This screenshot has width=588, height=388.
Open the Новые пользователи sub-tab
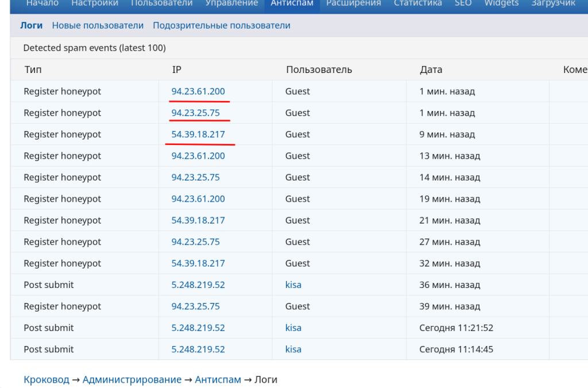click(98, 25)
